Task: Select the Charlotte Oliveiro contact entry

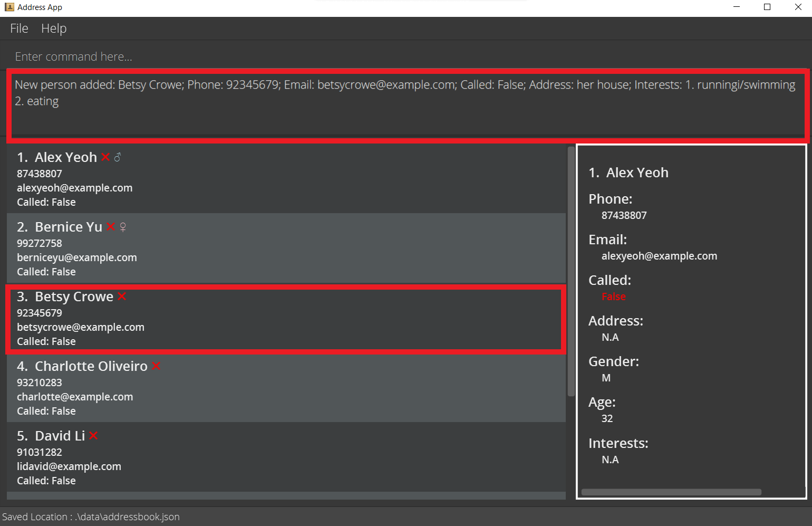Action: point(286,388)
